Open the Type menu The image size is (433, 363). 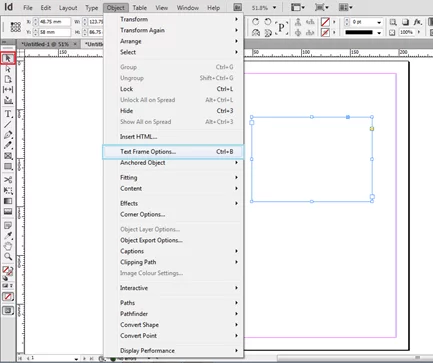click(x=91, y=8)
